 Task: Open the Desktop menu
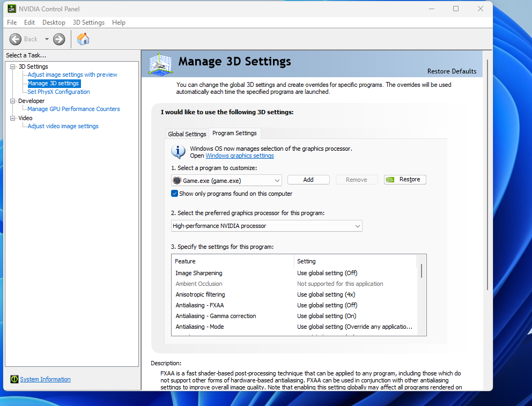(x=54, y=23)
